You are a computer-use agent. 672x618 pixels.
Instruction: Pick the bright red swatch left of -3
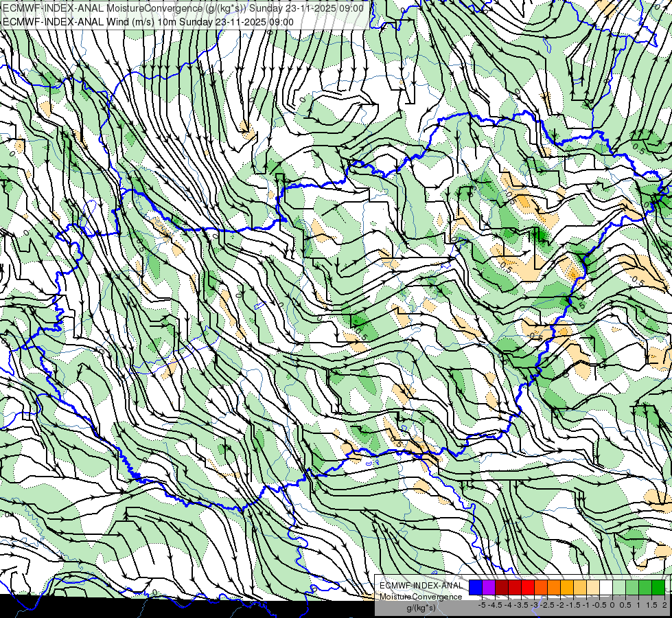(528, 587)
